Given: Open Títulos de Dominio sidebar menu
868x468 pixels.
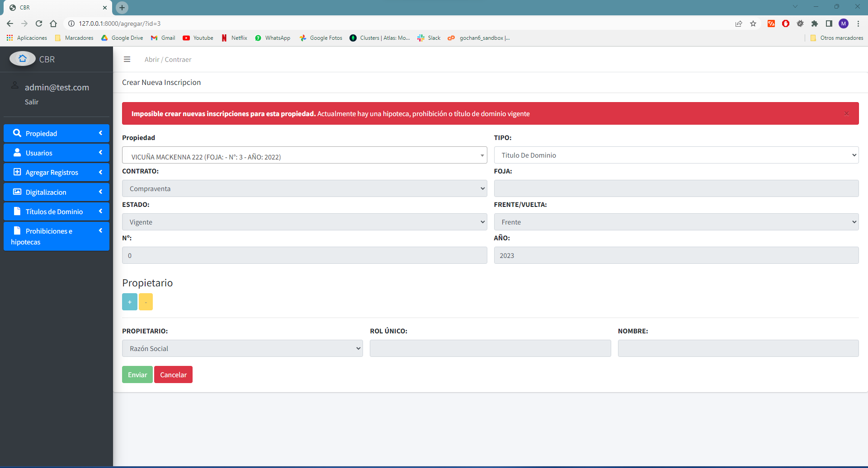Looking at the screenshot, I should coord(57,211).
